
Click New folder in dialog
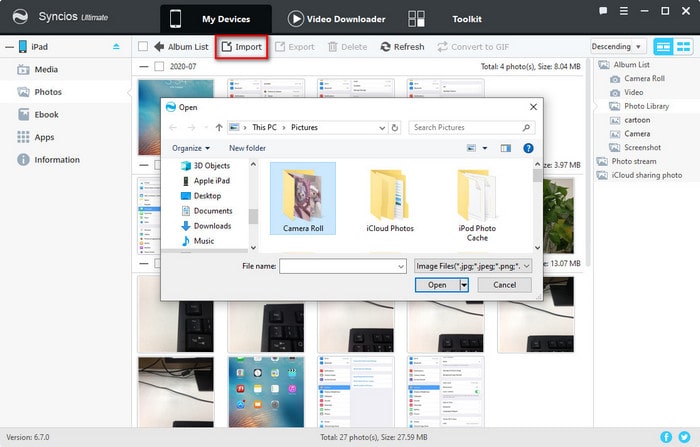tap(247, 148)
